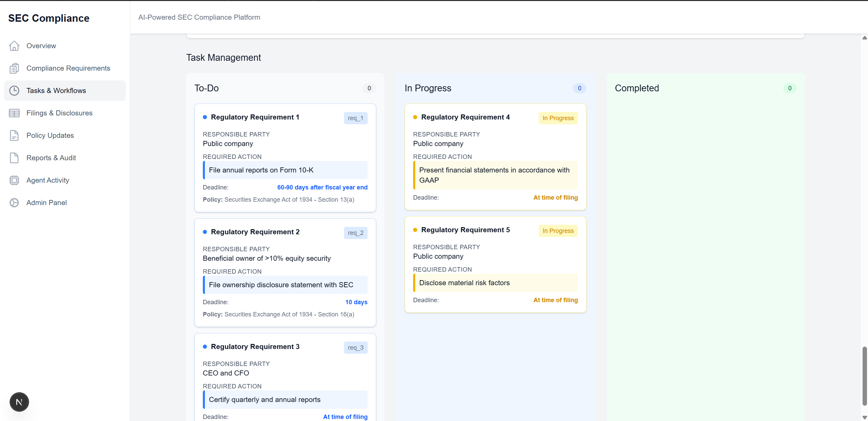Click the Policy Updates document icon
This screenshot has width=868, height=421.
click(14, 135)
